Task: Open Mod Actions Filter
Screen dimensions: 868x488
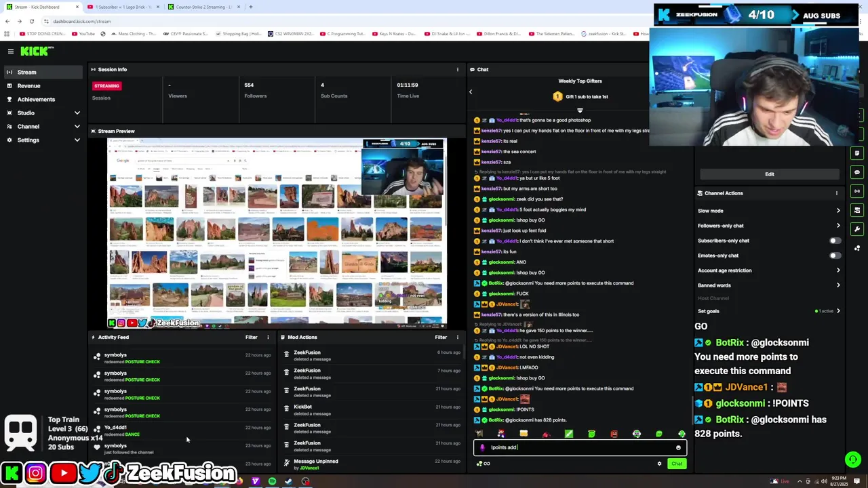Action: pos(441,337)
